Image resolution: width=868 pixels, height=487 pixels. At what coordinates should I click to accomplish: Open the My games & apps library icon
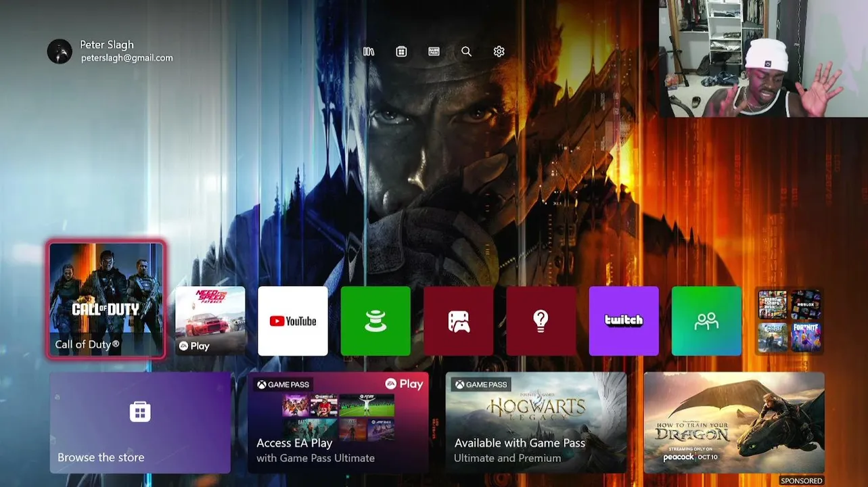369,51
